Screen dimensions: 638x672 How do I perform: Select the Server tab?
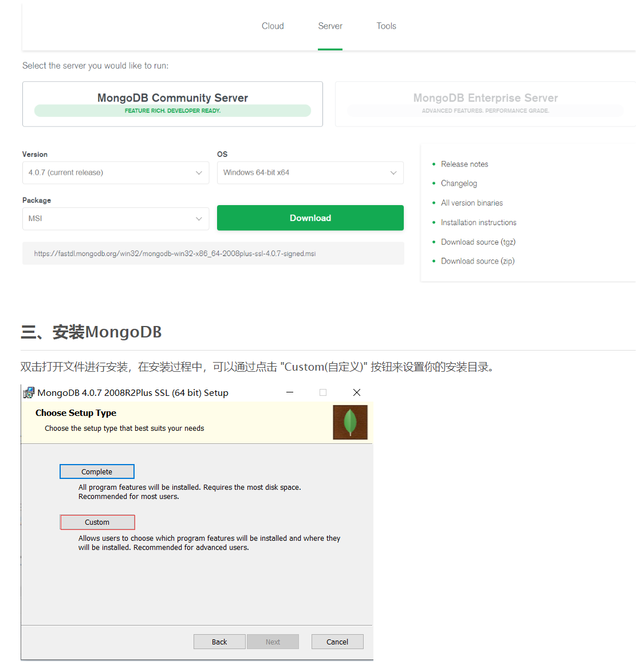(x=330, y=26)
